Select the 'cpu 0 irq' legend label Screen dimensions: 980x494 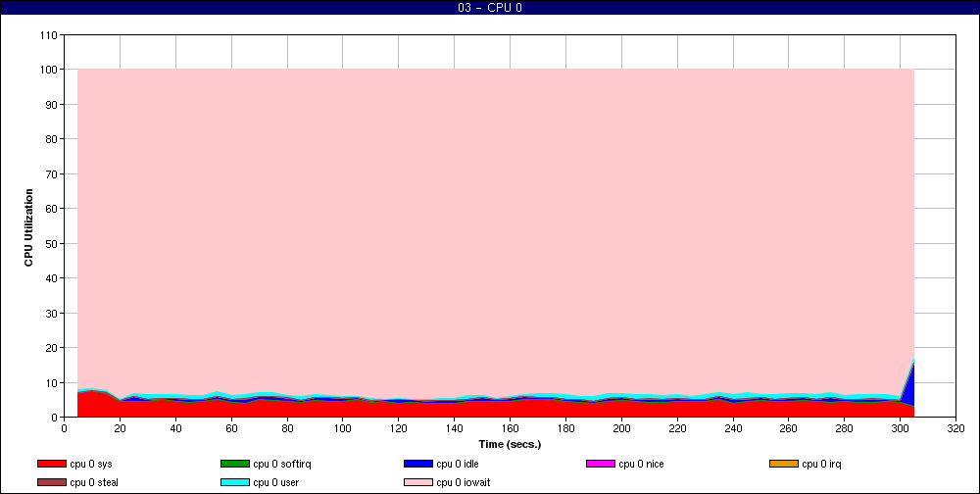point(821,464)
